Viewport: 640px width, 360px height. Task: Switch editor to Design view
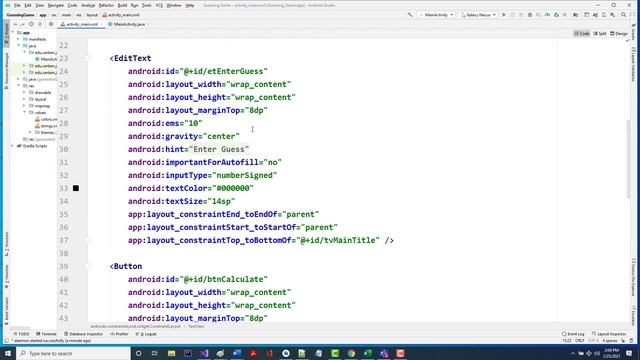tap(618, 33)
